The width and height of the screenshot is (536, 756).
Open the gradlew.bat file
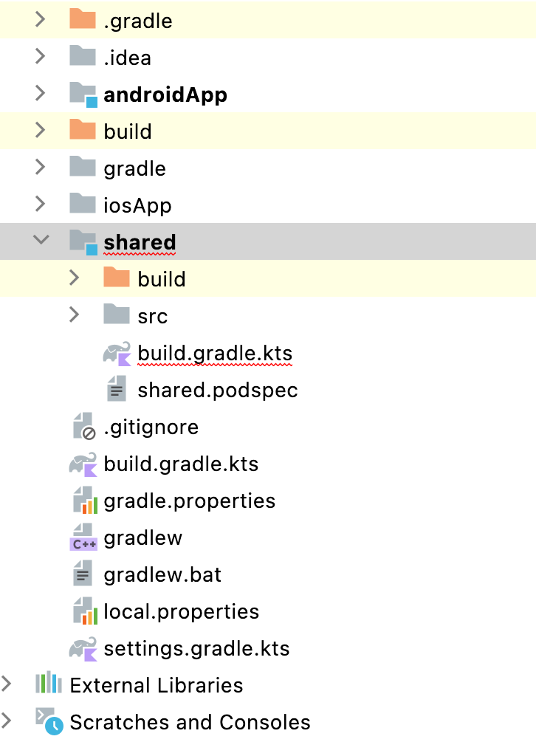(x=162, y=575)
